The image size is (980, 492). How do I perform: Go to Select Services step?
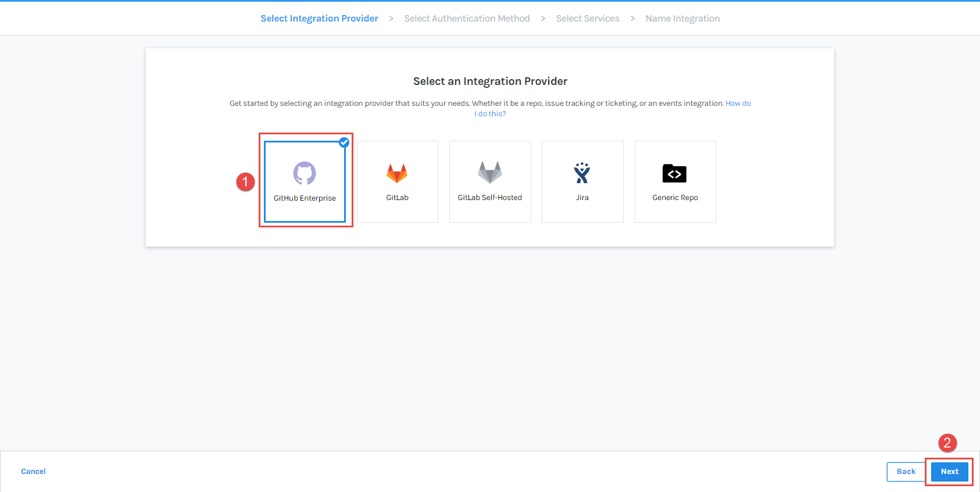[588, 19]
